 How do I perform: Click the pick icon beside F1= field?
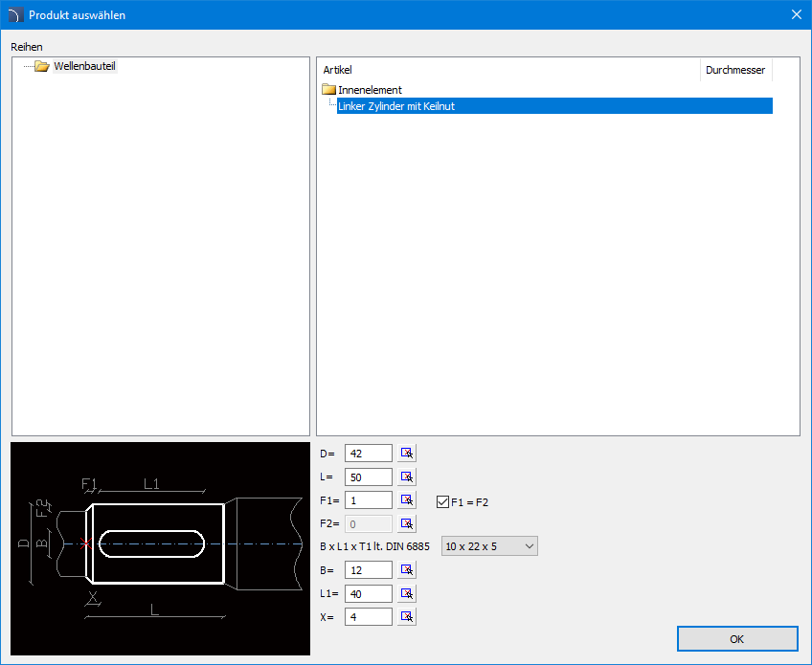point(407,500)
